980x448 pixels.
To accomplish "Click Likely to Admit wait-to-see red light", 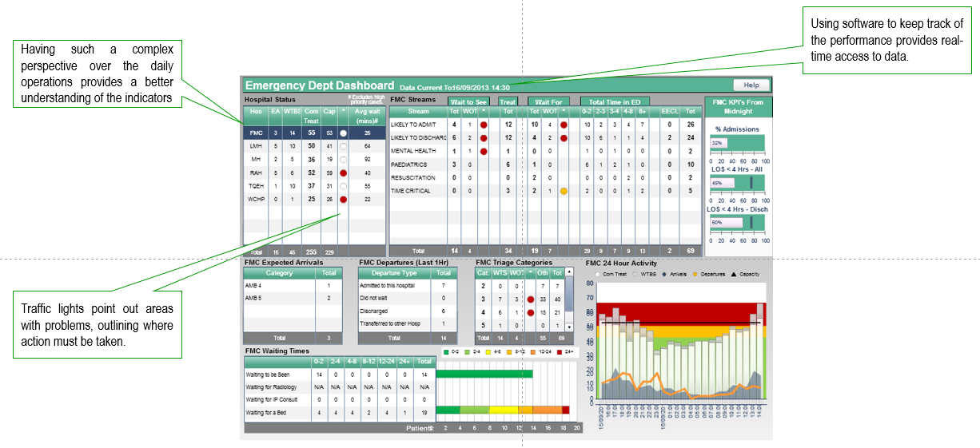I will point(484,125).
